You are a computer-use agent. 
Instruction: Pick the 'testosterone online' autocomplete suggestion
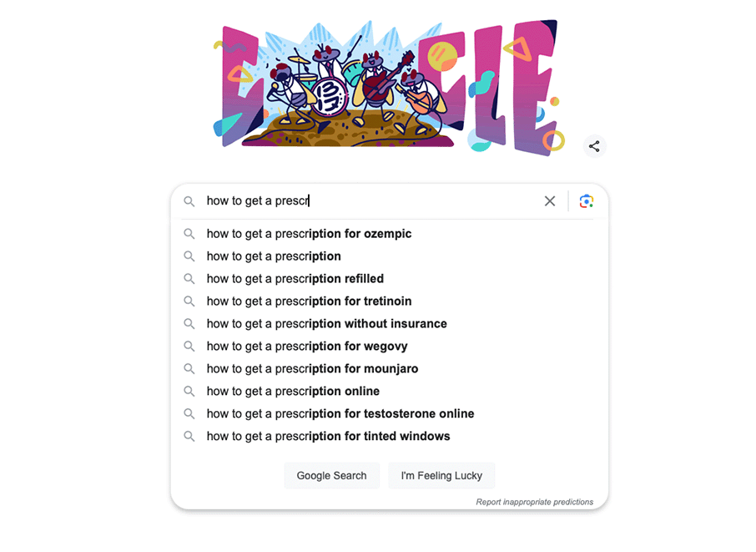[340, 413]
